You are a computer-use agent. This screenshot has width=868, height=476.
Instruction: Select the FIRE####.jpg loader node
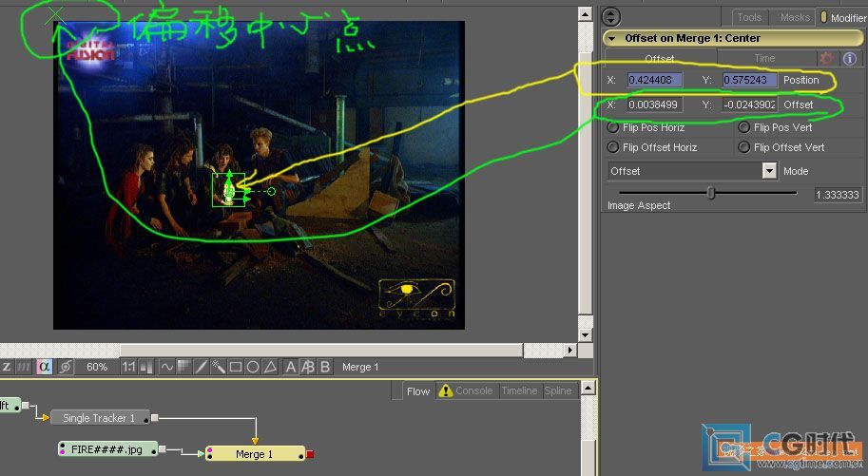tap(107, 449)
